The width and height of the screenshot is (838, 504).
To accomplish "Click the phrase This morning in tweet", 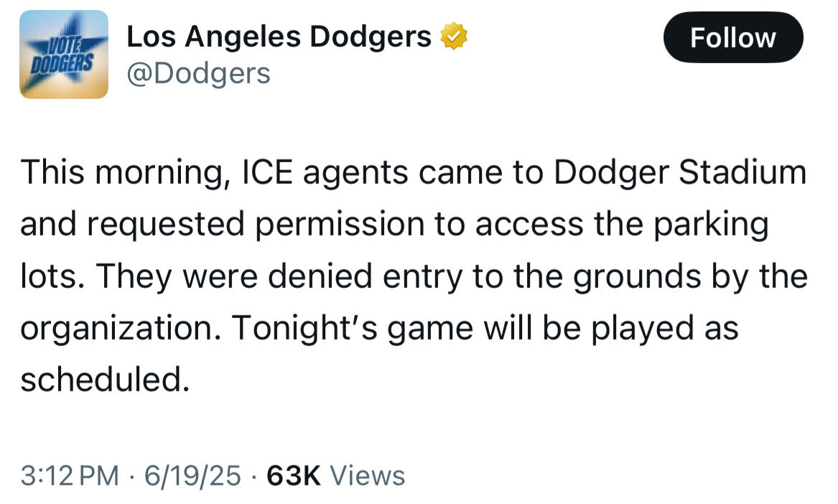I will pos(126,173).
